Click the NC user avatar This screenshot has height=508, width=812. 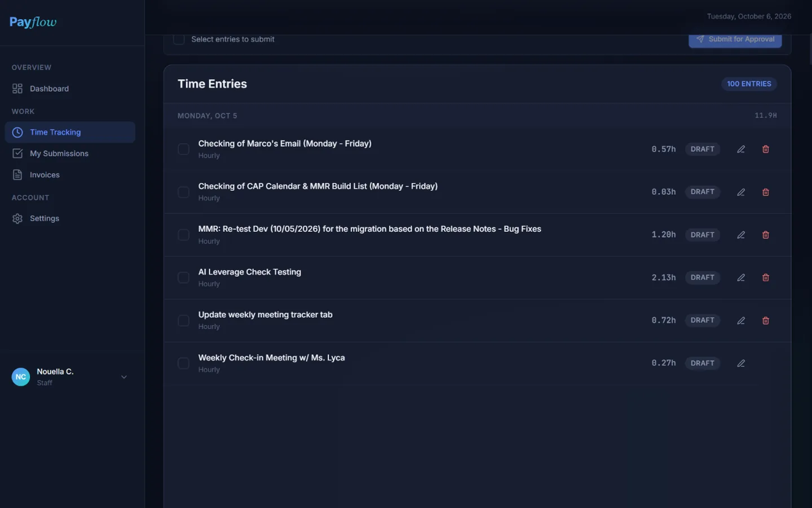coord(21,376)
